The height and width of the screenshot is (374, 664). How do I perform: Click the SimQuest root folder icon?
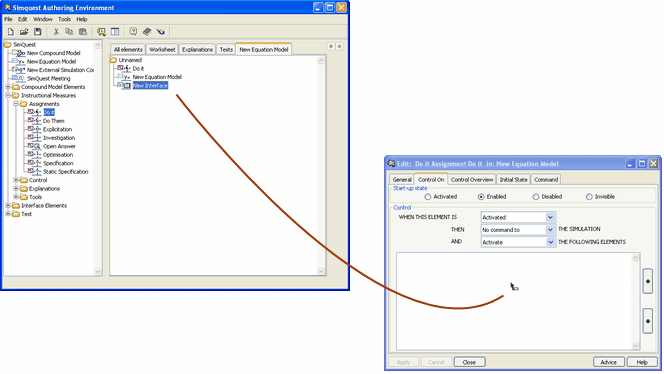(x=8, y=44)
